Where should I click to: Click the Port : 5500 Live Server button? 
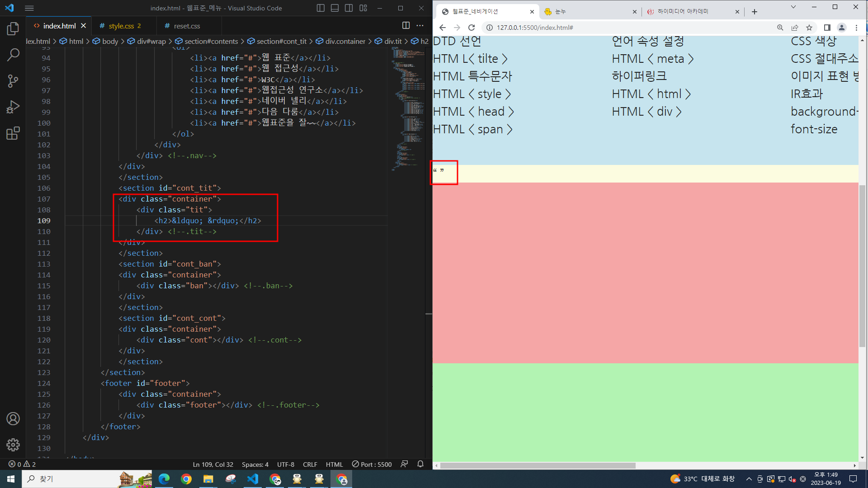coord(372,464)
